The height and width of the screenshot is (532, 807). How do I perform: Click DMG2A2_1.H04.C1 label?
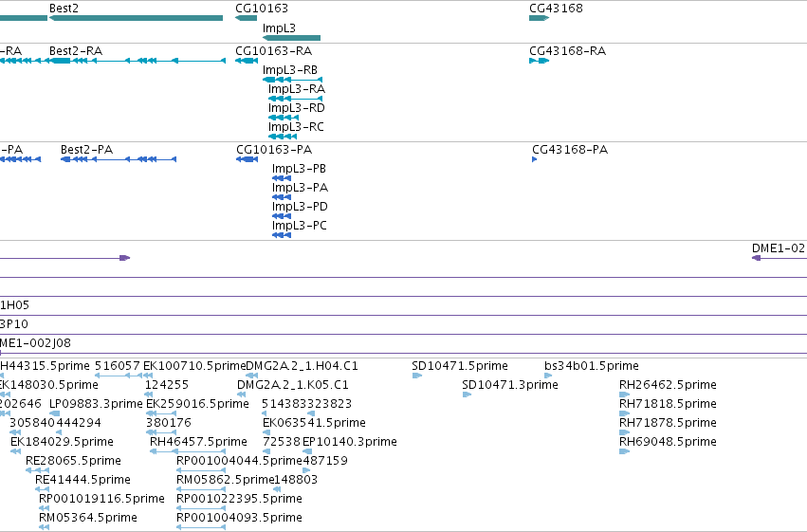tap(302, 366)
